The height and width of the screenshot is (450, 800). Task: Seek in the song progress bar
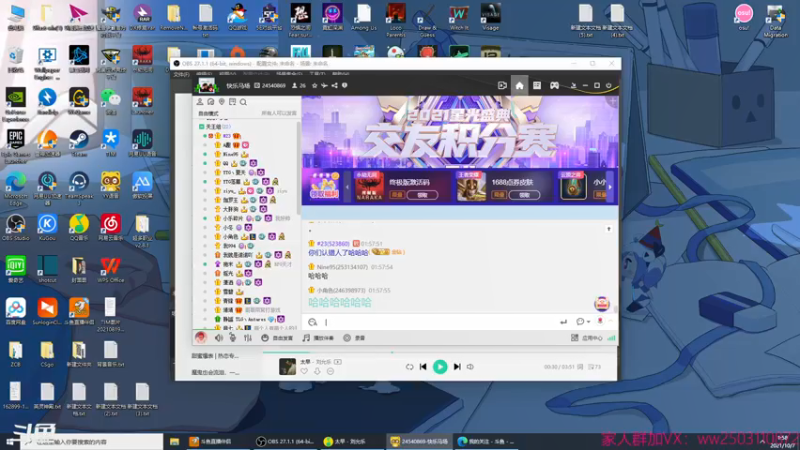(x=440, y=352)
